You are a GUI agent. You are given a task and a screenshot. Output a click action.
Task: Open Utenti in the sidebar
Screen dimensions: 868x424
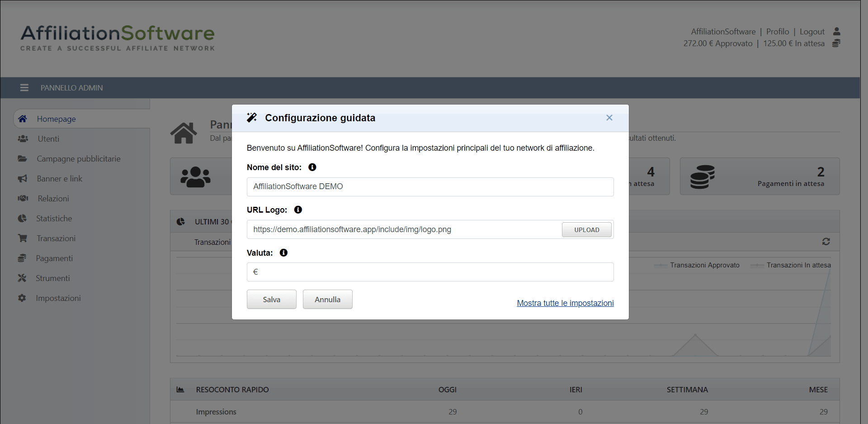click(x=48, y=139)
